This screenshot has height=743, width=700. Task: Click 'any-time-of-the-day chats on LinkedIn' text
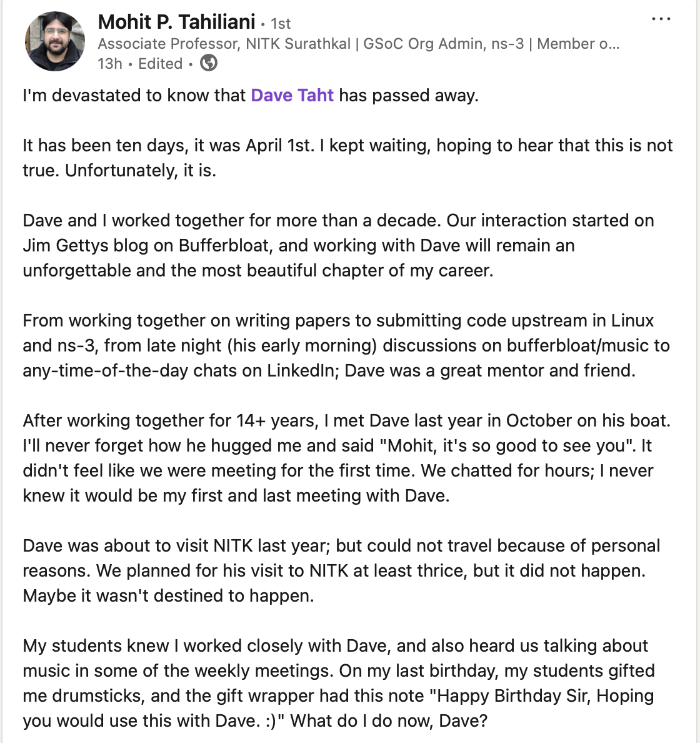tap(181, 370)
